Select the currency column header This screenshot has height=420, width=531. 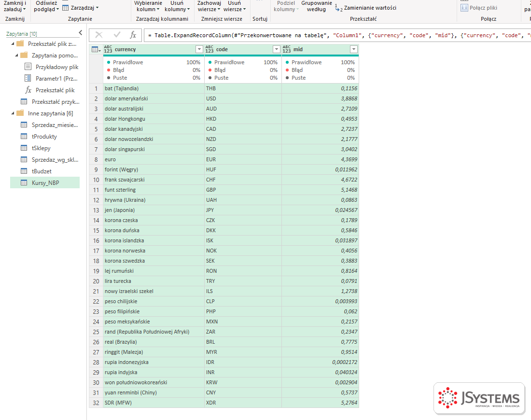[154, 49]
